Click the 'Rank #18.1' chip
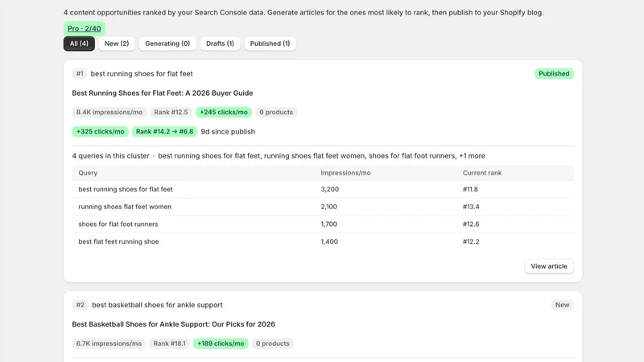Screen dimensions: 644x362 tap(169, 343)
